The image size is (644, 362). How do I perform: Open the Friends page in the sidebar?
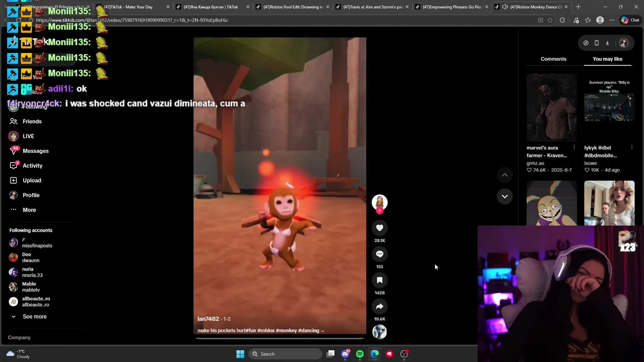pyautogui.click(x=32, y=121)
